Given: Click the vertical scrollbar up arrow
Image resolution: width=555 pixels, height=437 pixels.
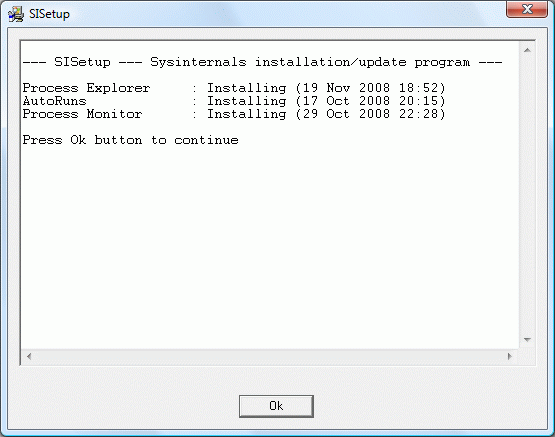Looking at the screenshot, I should click(x=527, y=50).
